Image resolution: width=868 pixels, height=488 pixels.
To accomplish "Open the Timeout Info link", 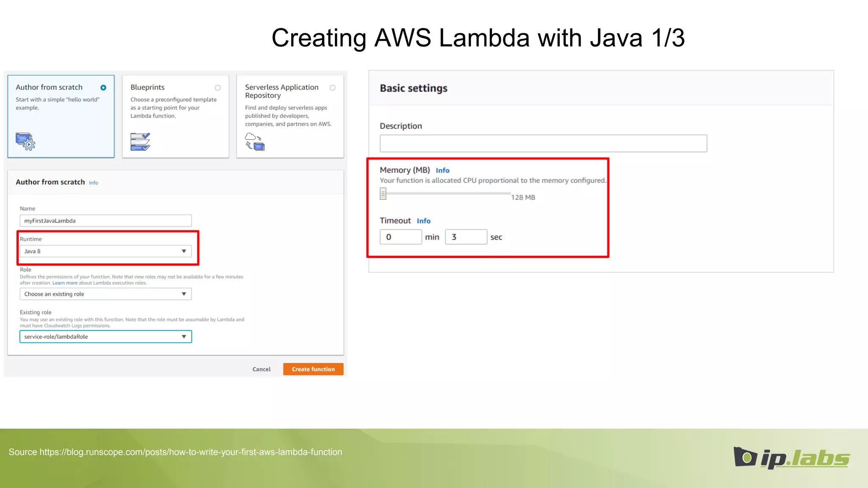I will coord(423,221).
